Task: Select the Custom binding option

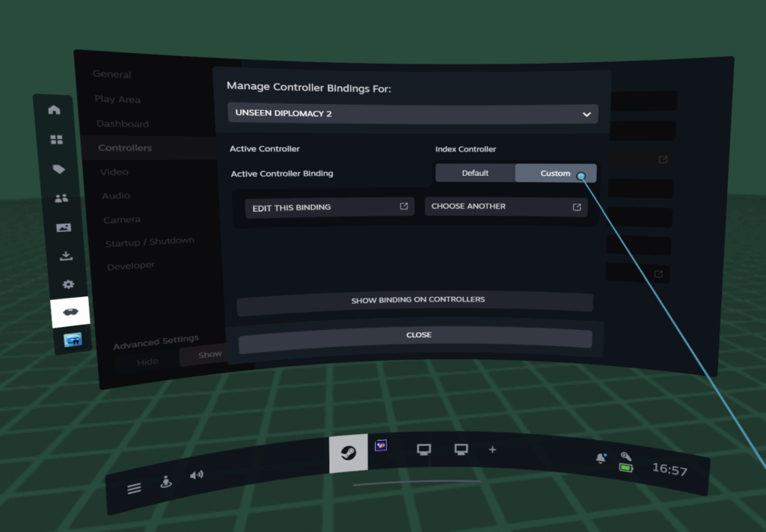Action: tap(555, 174)
